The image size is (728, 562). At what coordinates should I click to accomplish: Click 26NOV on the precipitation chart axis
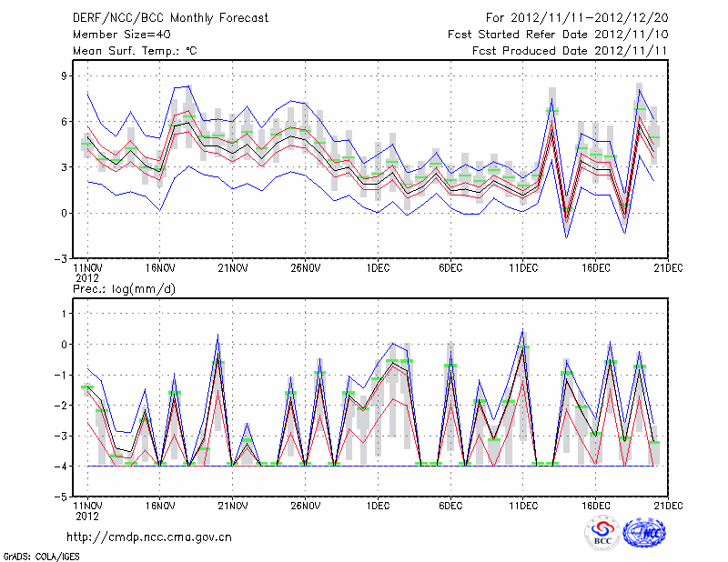pyautogui.click(x=305, y=506)
